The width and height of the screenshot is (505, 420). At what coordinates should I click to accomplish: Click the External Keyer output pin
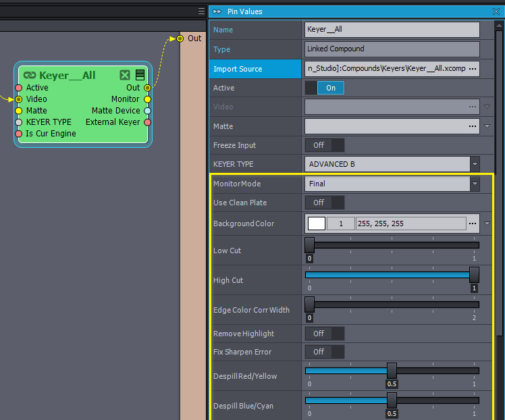tap(147, 122)
